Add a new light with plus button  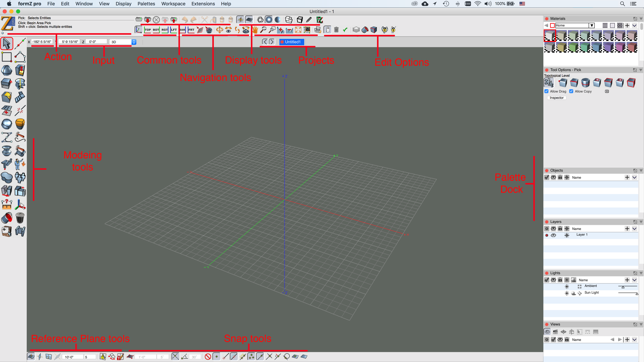click(627, 280)
